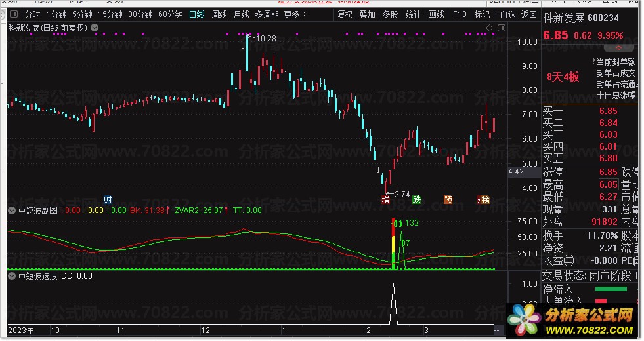Click the 10.28 high price label
This screenshot has height=341, width=644.
(x=266, y=39)
